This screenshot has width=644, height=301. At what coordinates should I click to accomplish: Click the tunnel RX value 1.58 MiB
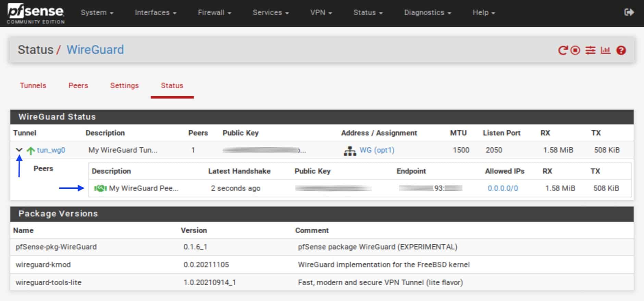click(558, 150)
